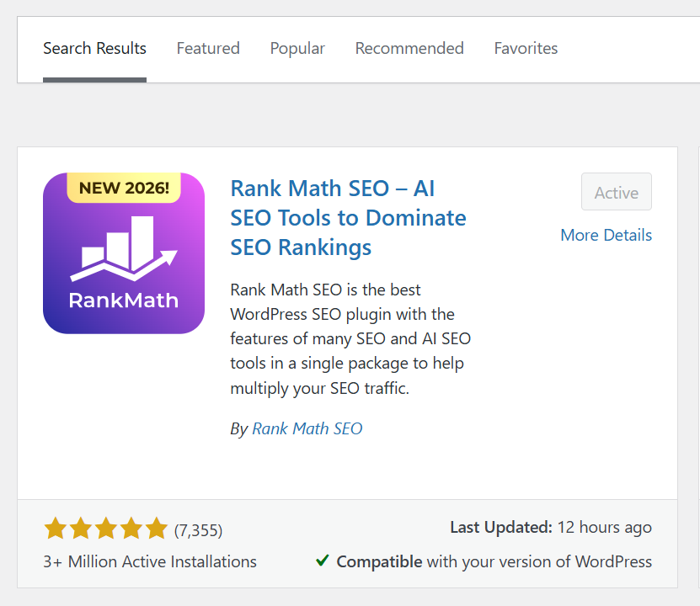Screen dimensions: 700x606
Task: Click the Active plugin button
Action: [x=616, y=192]
